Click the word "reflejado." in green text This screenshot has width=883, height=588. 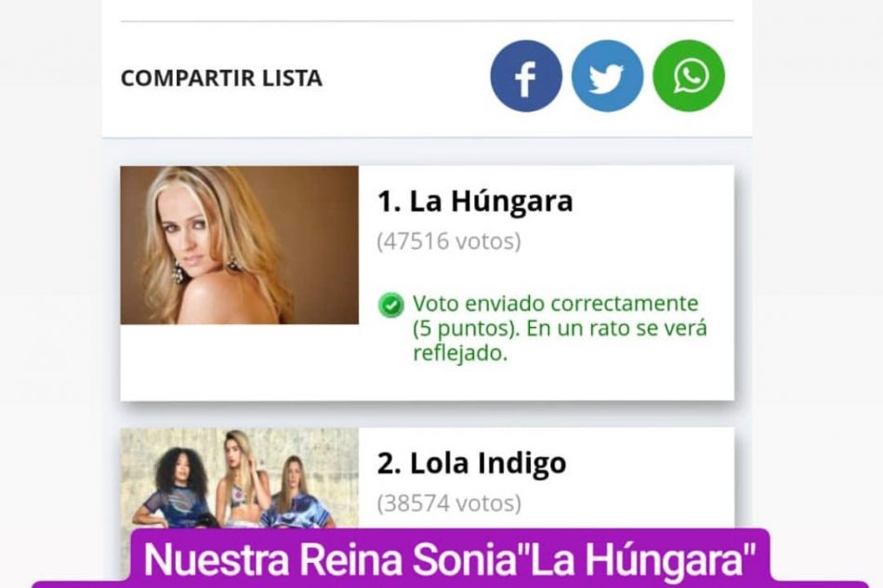(x=460, y=353)
